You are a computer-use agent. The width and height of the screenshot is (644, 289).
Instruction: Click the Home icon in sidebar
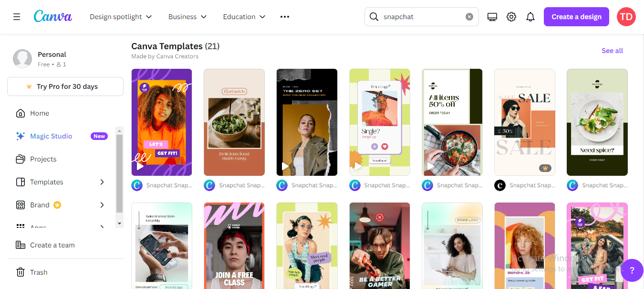[x=21, y=113]
